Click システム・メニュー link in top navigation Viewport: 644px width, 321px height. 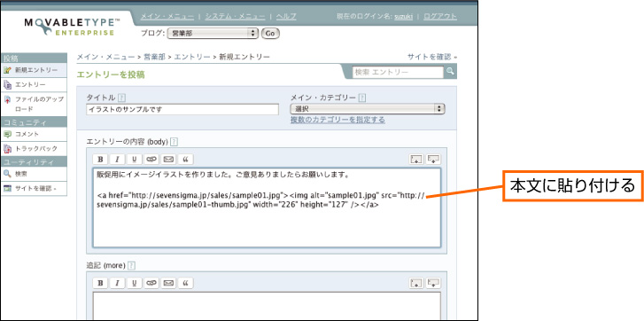[x=236, y=17]
